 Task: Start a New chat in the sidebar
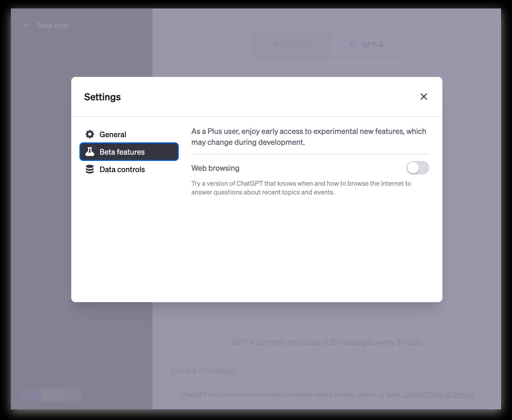[82, 25]
